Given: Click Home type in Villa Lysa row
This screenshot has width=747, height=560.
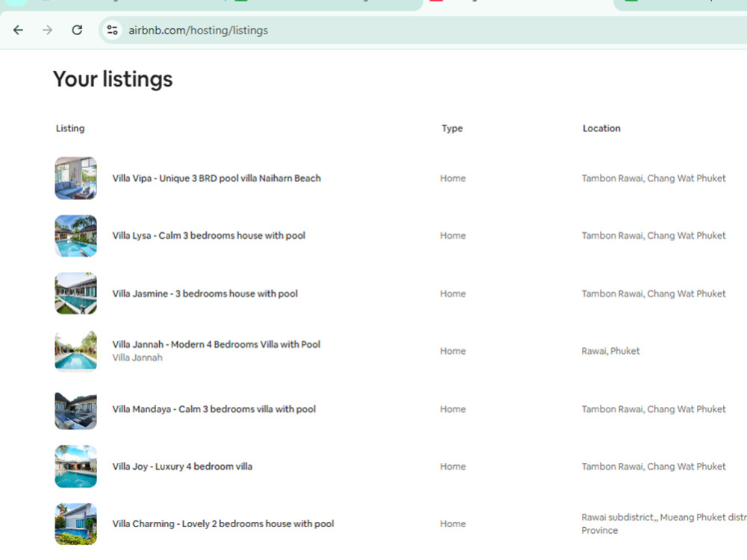Looking at the screenshot, I should (x=453, y=236).
